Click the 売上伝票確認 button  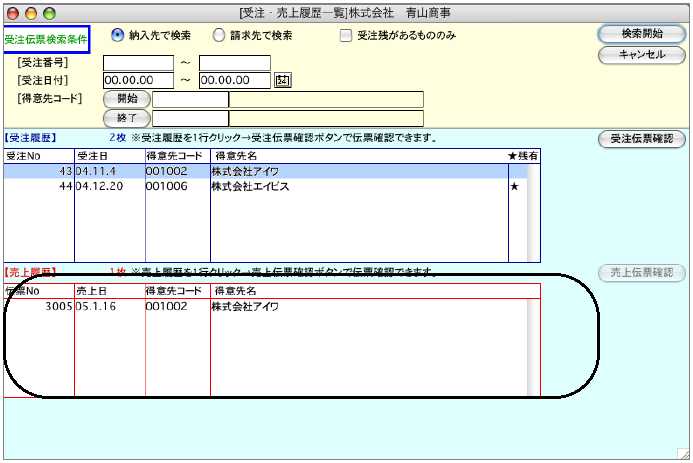(x=641, y=273)
